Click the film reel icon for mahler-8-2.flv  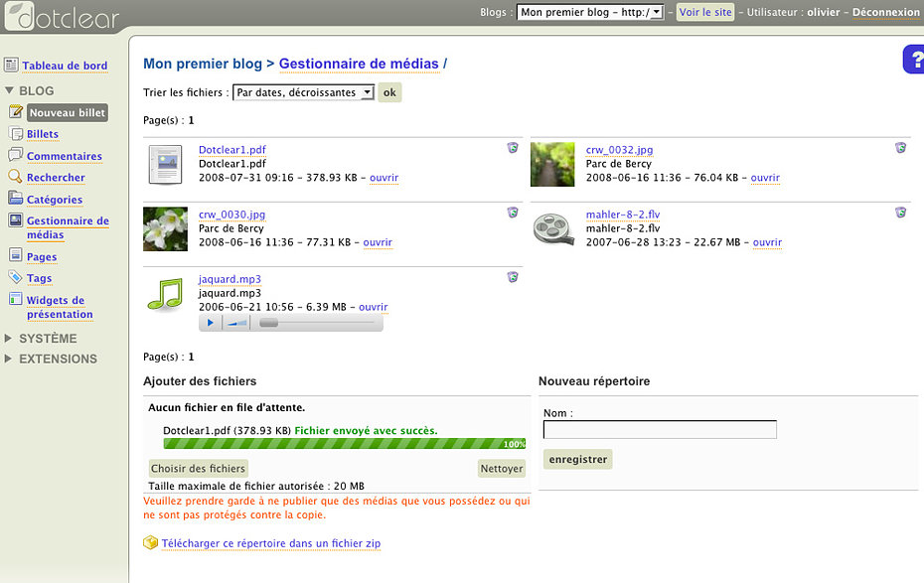point(552,228)
